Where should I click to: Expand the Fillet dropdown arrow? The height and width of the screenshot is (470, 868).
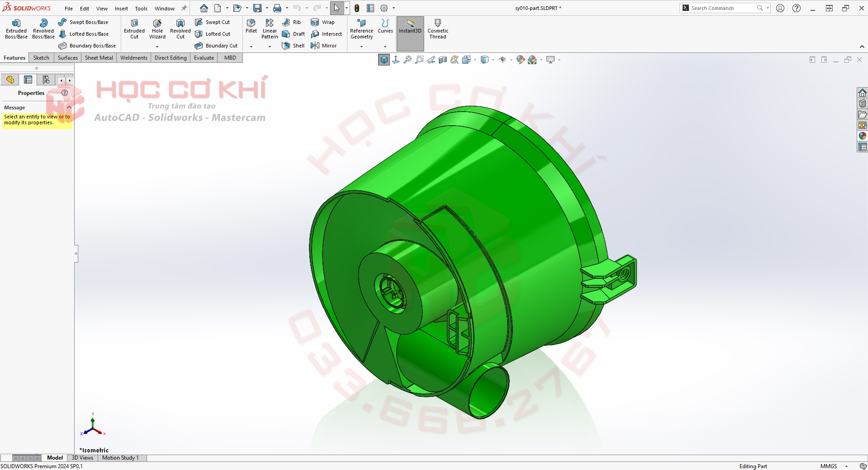(251, 47)
